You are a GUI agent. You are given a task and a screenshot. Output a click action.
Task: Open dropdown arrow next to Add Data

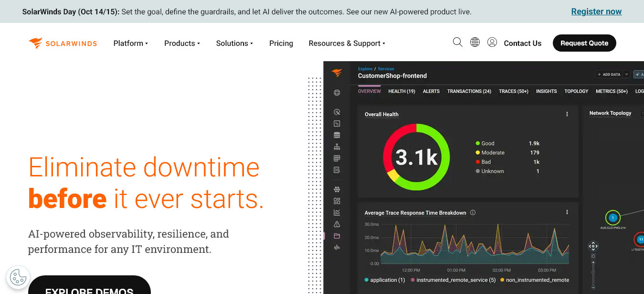click(x=627, y=75)
